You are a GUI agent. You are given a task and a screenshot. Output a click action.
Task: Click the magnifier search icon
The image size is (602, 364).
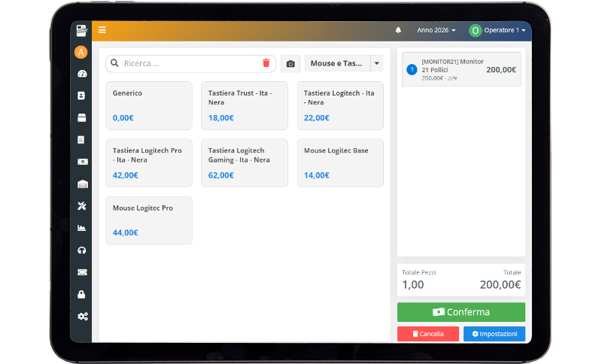click(x=114, y=63)
